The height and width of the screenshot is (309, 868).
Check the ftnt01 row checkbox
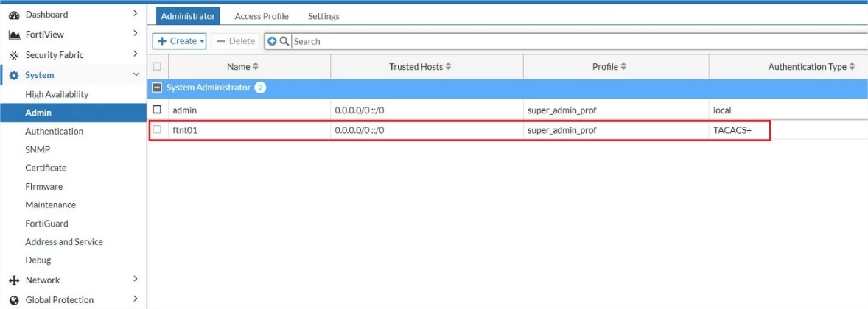tap(157, 129)
